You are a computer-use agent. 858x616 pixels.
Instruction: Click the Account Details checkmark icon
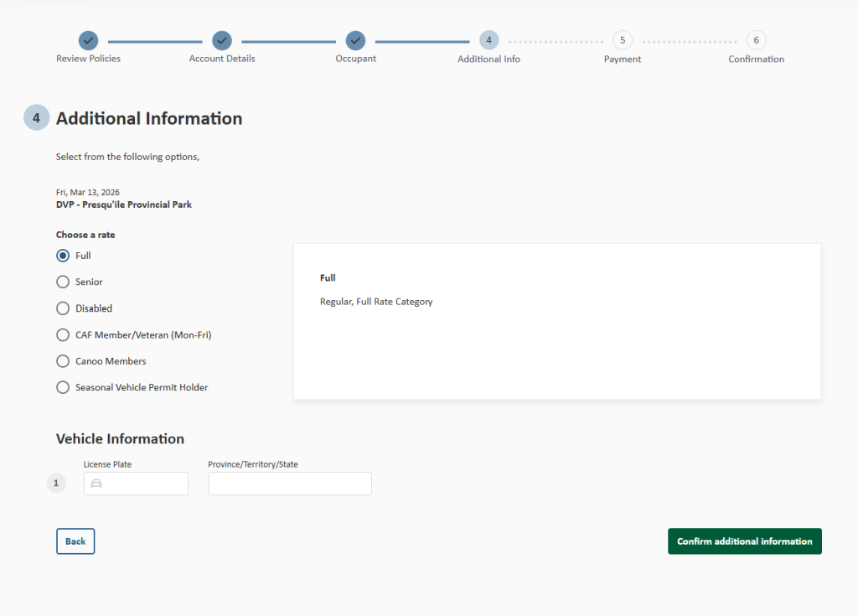tap(221, 39)
